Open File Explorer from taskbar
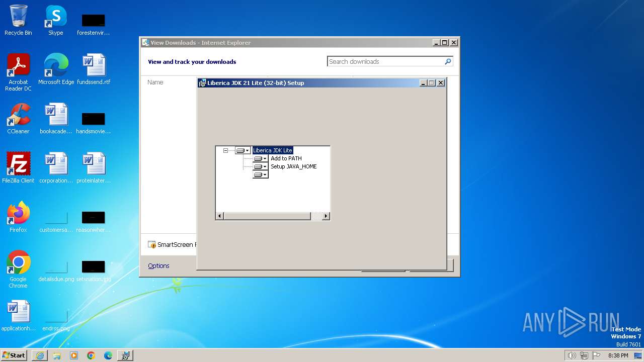 57,355
